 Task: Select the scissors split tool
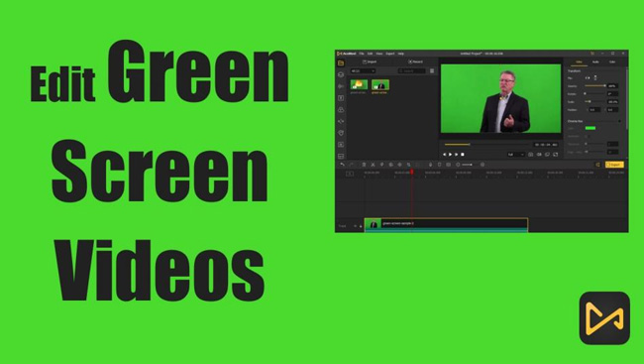pyautogui.click(x=373, y=165)
